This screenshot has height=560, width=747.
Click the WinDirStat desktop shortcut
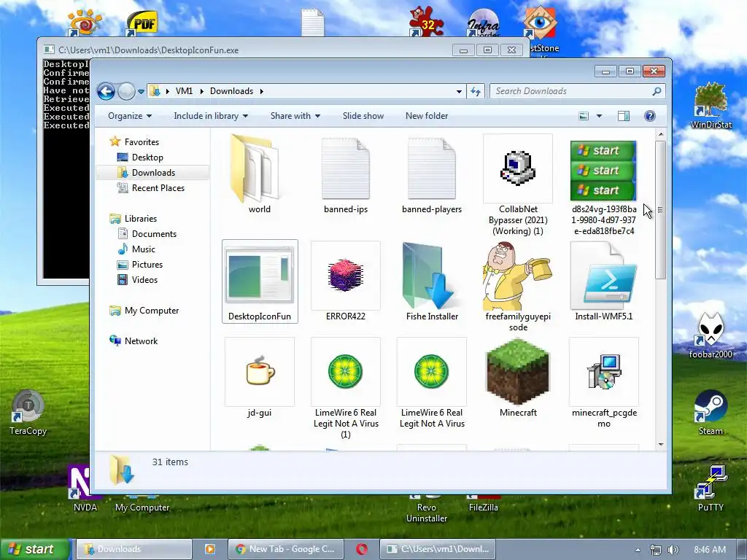coord(711,106)
